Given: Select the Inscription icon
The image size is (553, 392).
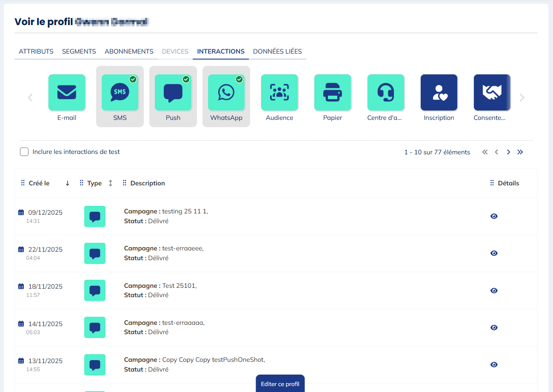Looking at the screenshot, I should pyautogui.click(x=439, y=93).
